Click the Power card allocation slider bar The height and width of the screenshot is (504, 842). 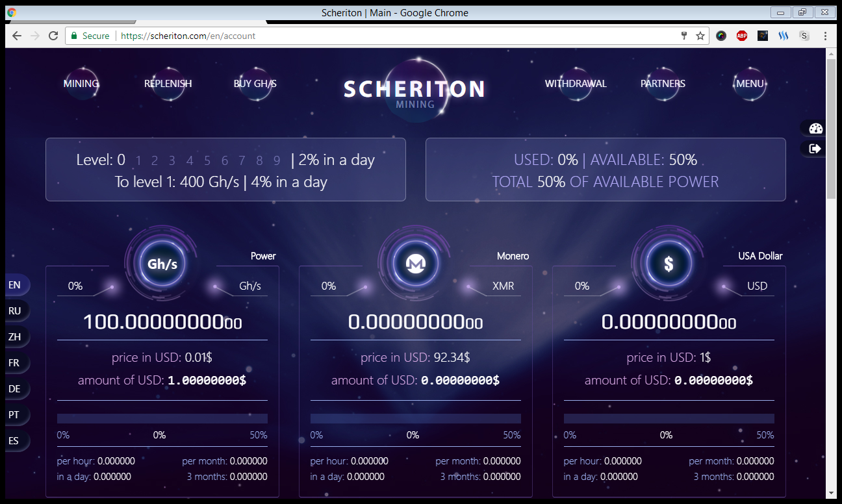(162, 418)
